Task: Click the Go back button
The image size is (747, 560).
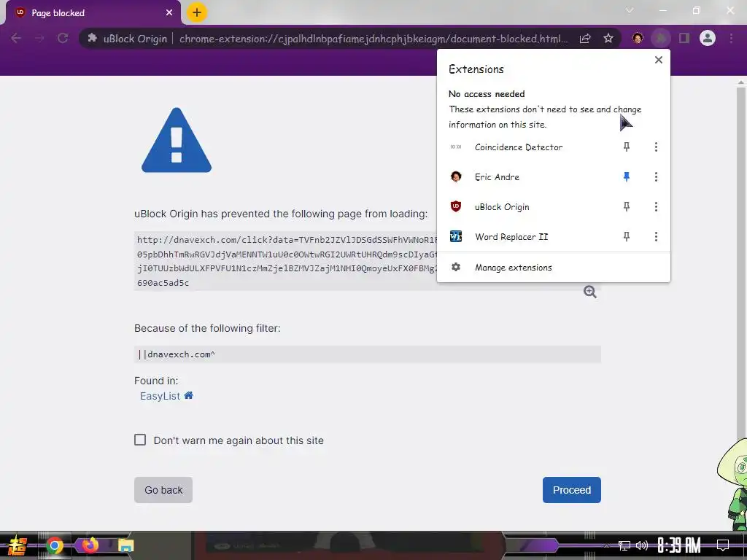Action: [163, 490]
